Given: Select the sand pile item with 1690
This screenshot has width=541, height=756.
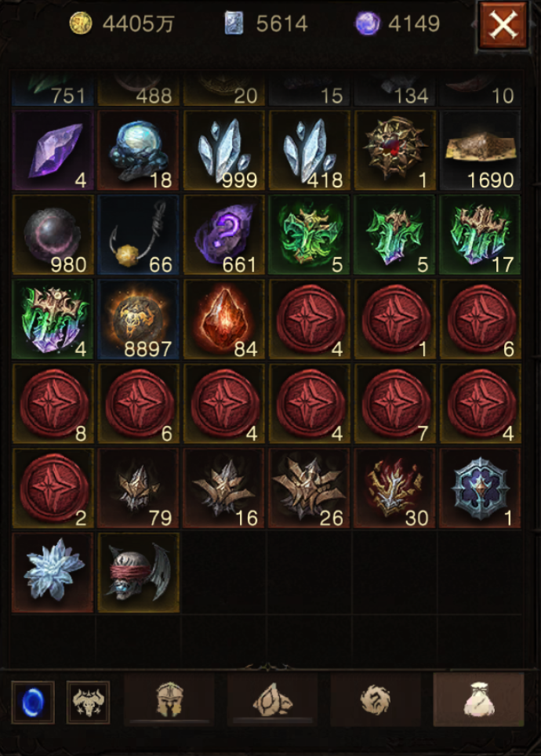Looking at the screenshot, I should [481, 151].
